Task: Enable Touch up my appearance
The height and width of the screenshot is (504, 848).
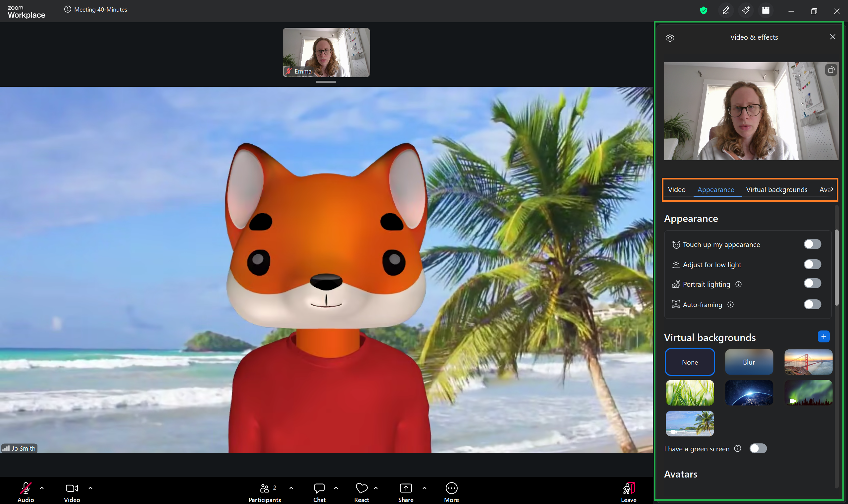Action: pyautogui.click(x=812, y=244)
